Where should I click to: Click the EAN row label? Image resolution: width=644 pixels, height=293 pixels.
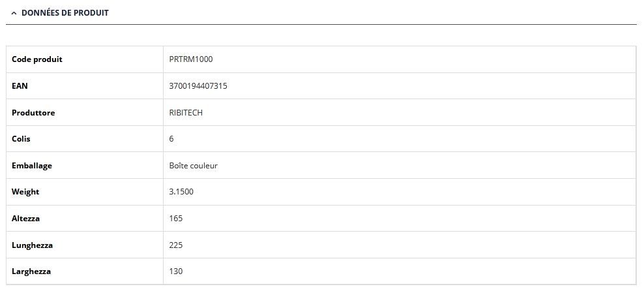[20, 86]
